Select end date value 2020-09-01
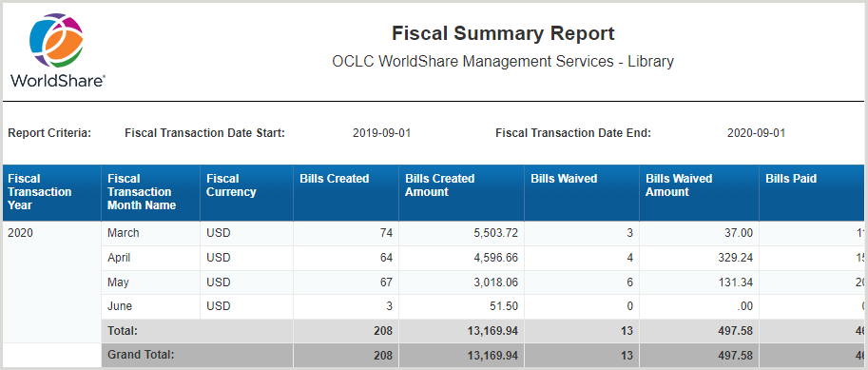 pos(756,133)
